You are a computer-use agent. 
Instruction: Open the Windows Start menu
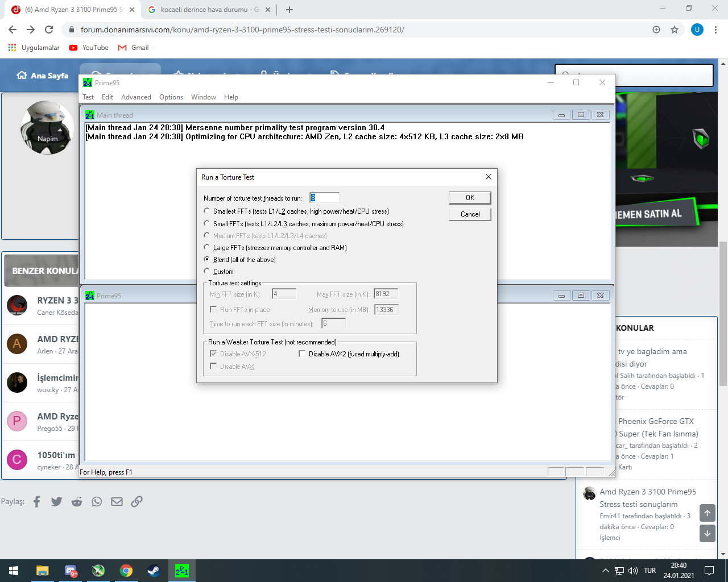click(14, 571)
